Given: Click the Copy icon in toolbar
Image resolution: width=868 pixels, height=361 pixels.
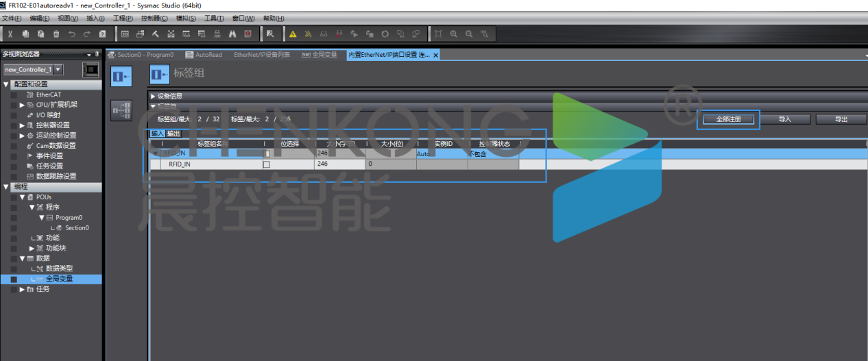Looking at the screenshot, I should (x=25, y=34).
